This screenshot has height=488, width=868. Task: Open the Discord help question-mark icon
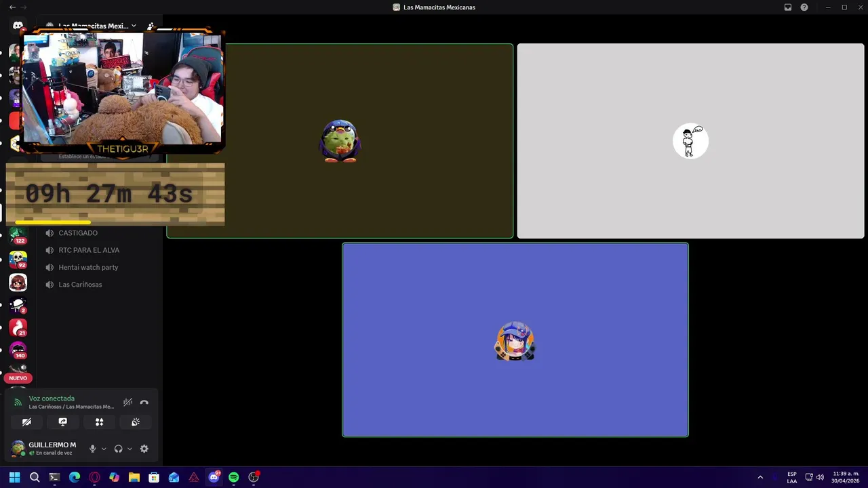[x=804, y=7]
